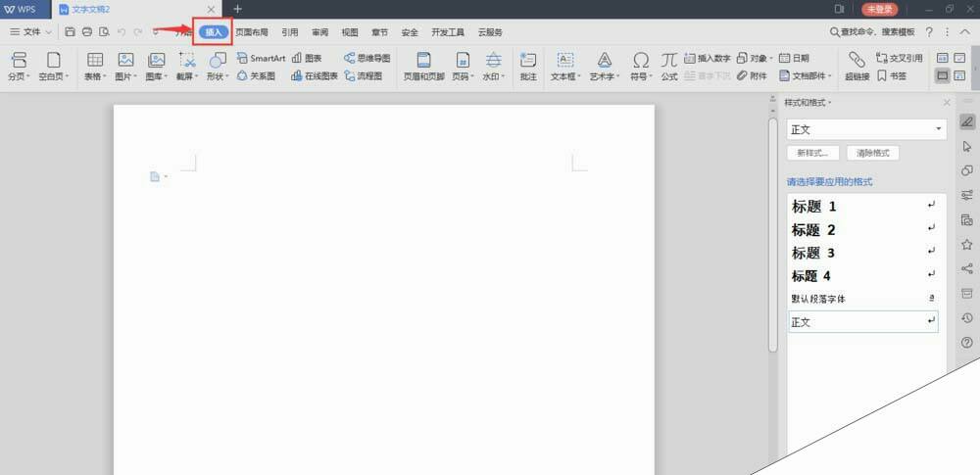The width and height of the screenshot is (980, 475).
Task: Go to the 章节 tab
Action: 379,32
